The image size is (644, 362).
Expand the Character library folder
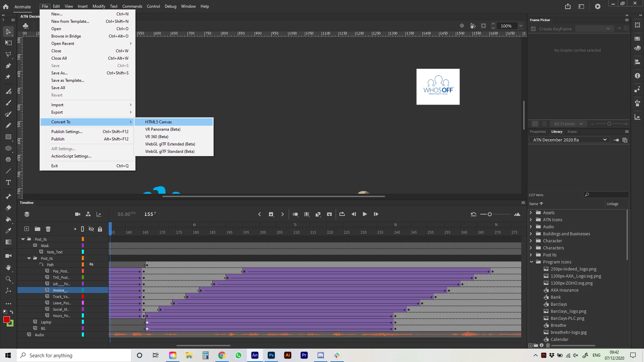[531, 241]
